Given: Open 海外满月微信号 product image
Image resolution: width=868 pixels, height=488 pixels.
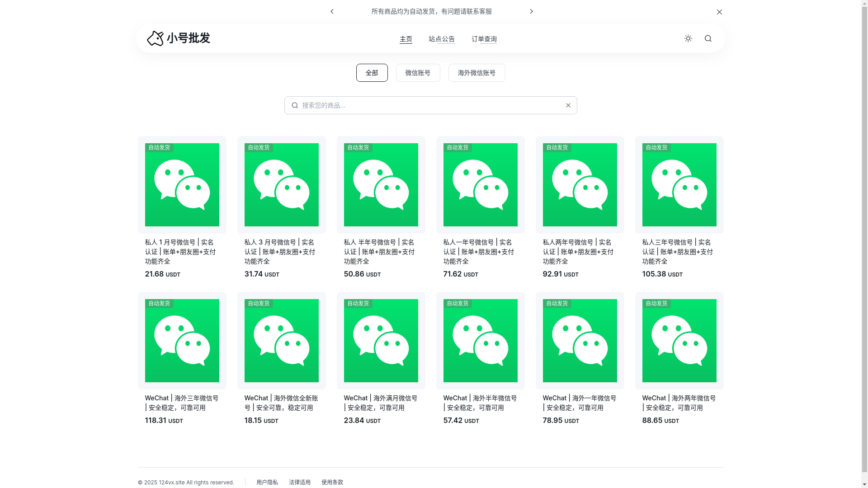Looking at the screenshot, I should [x=381, y=341].
